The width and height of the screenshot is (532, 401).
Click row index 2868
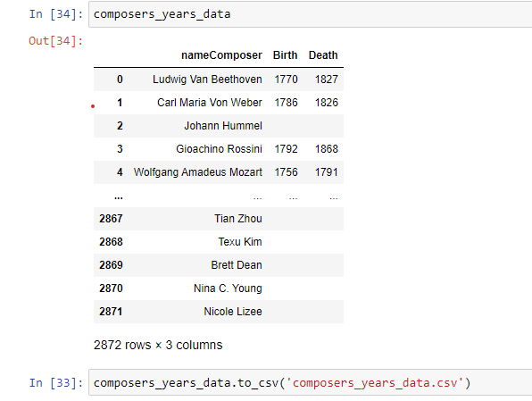click(111, 242)
